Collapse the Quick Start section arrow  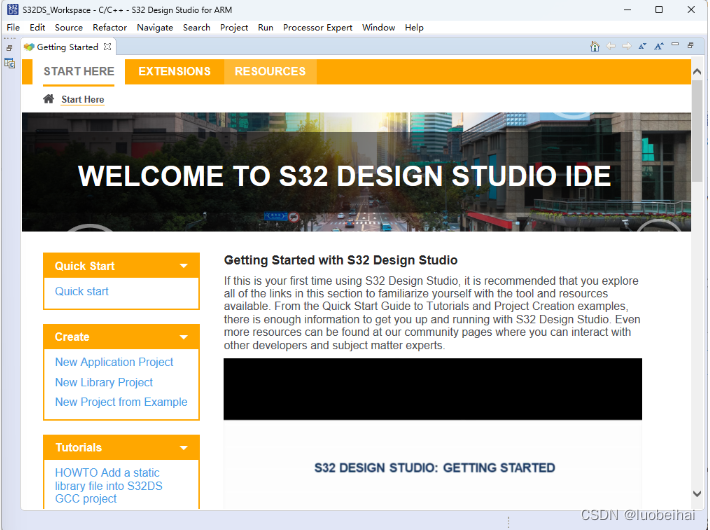click(183, 266)
